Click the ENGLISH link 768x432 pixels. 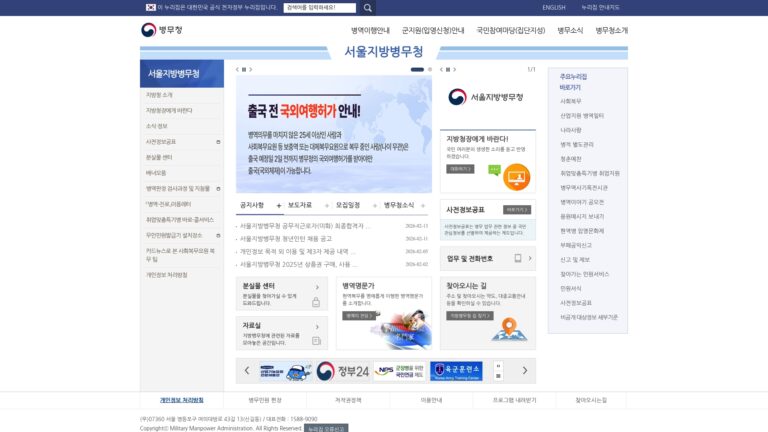[553, 8]
